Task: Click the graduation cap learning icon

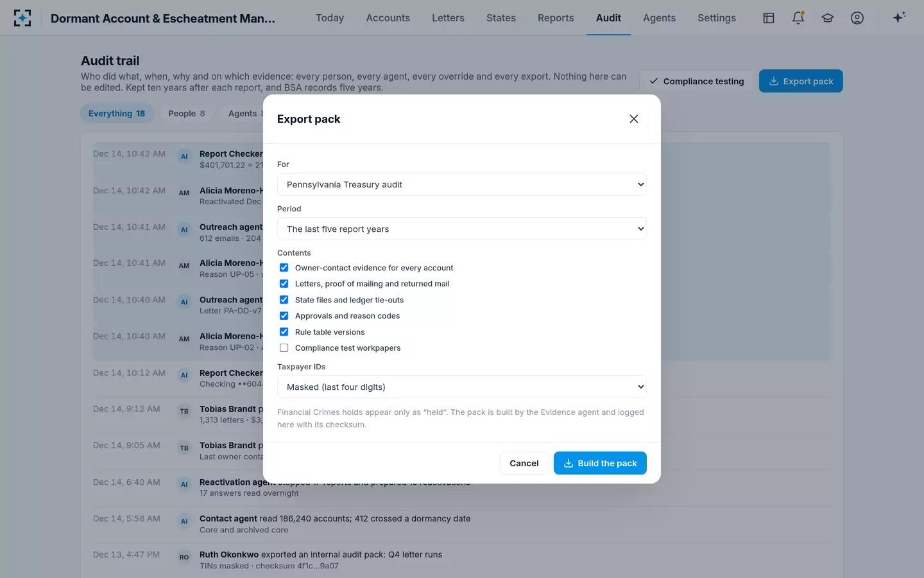Action: coord(828,18)
